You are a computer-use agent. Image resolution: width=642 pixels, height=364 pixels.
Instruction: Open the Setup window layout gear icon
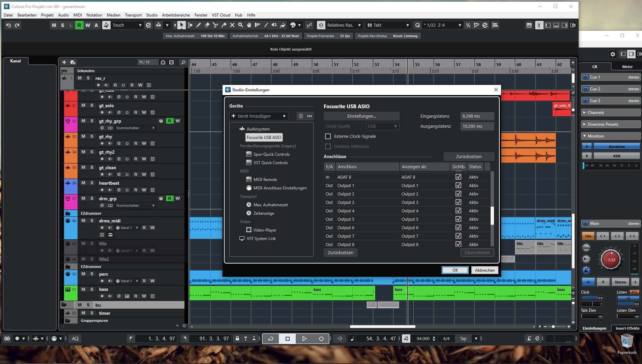point(573,25)
